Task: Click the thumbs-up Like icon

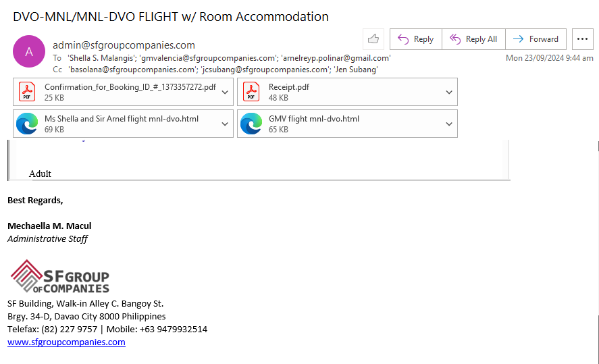Action: pyautogui.click(x=373, y=39)
